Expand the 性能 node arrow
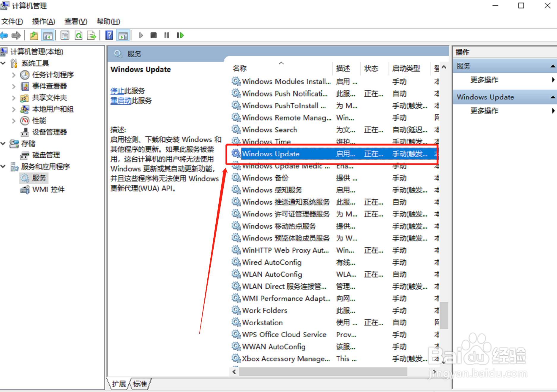Viewport: 557px width, 392px height. pos(14,121)
